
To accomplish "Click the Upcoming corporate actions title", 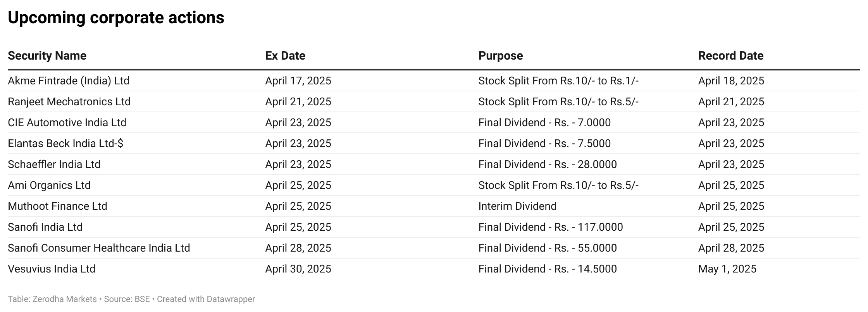I will (x=116, y=18).
